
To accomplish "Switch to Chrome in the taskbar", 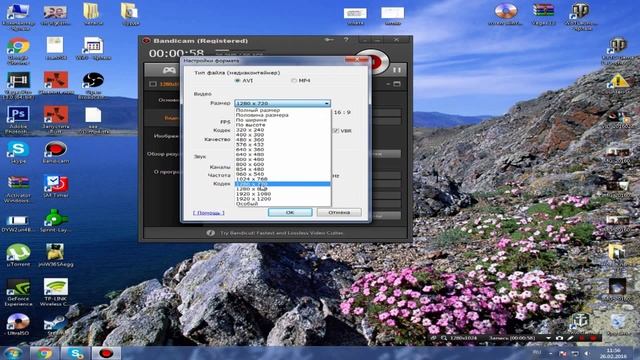I will click(x=44, y=353).
